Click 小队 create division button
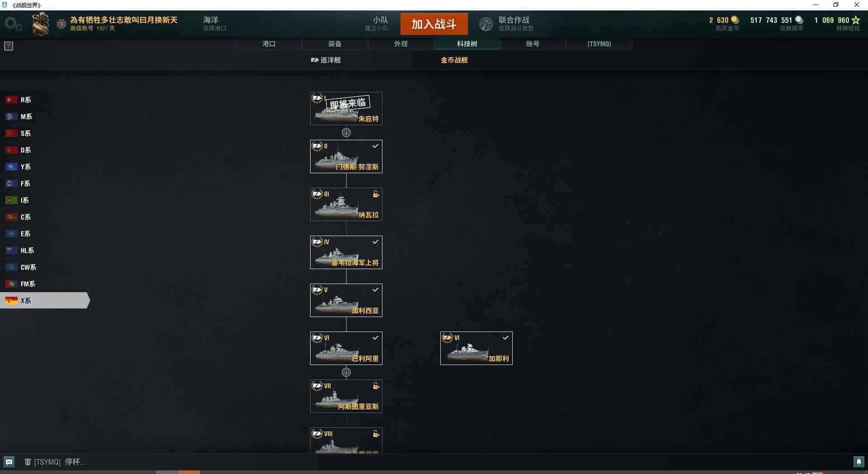This screenshot has height=474, width=868. point(377,24)
